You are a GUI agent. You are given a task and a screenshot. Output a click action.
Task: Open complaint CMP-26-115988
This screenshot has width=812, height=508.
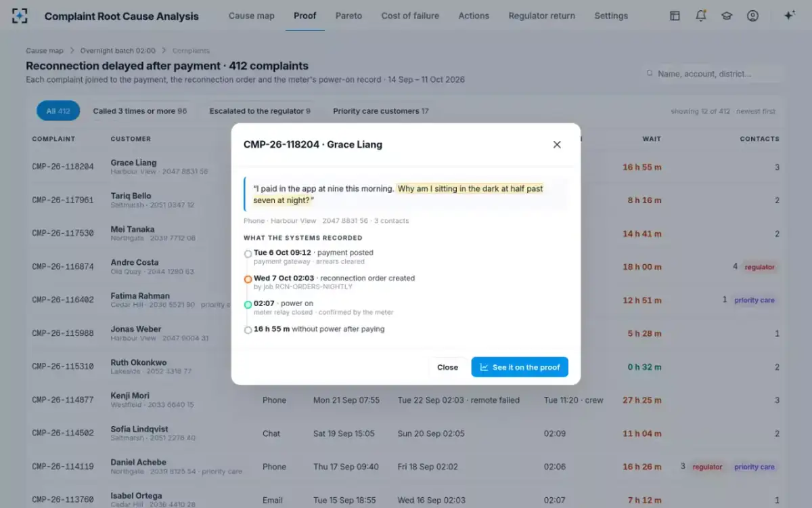[63, 333]
